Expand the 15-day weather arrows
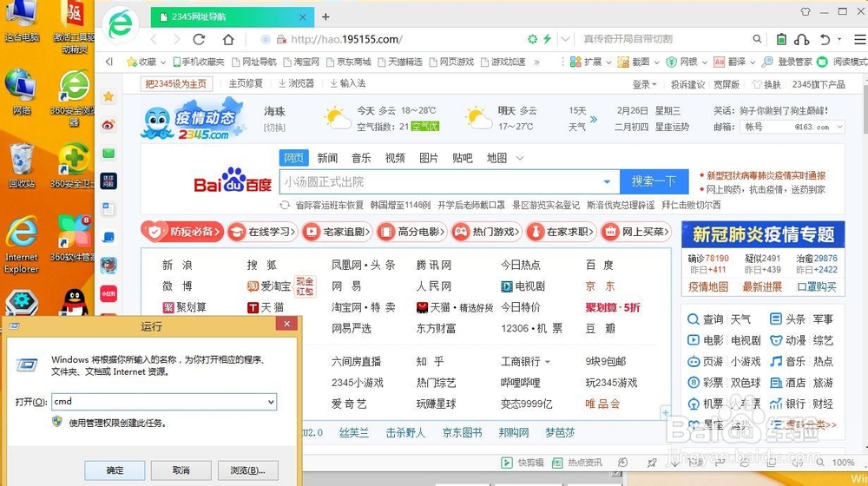This screenshot has width=868, height=486. coord(594,118)
